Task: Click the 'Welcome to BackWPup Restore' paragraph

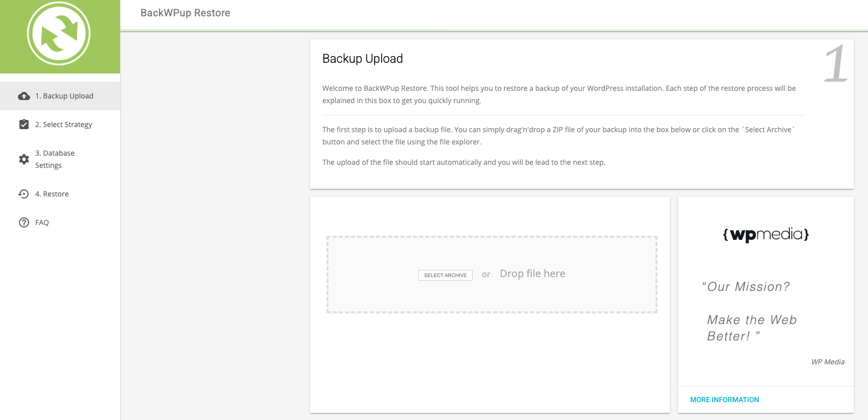Action: 559,94
